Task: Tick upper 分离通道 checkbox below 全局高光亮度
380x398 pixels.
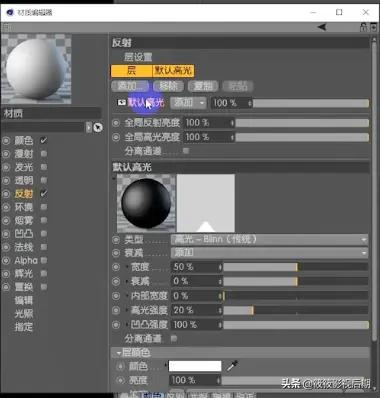Action: click(x=186, y=151)
